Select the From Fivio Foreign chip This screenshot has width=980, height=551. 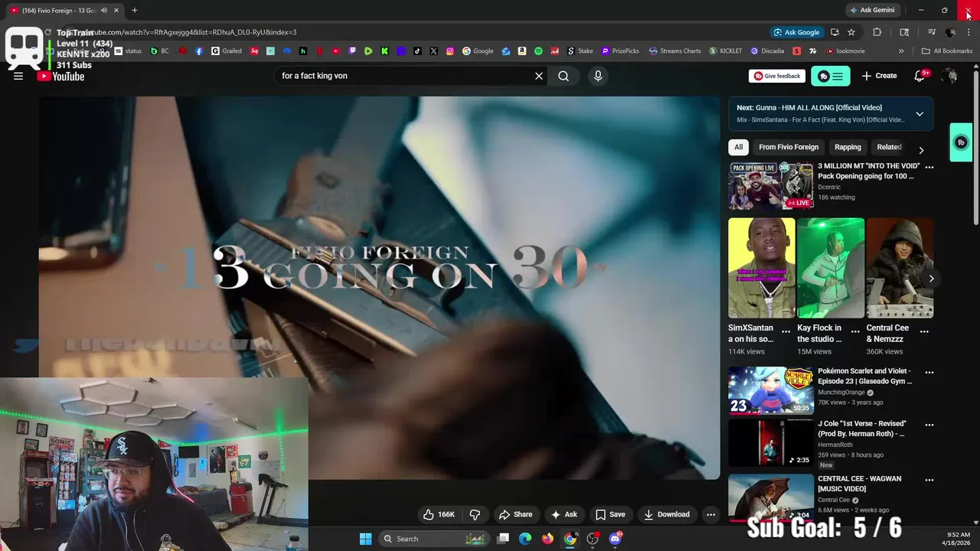point(789,147)
